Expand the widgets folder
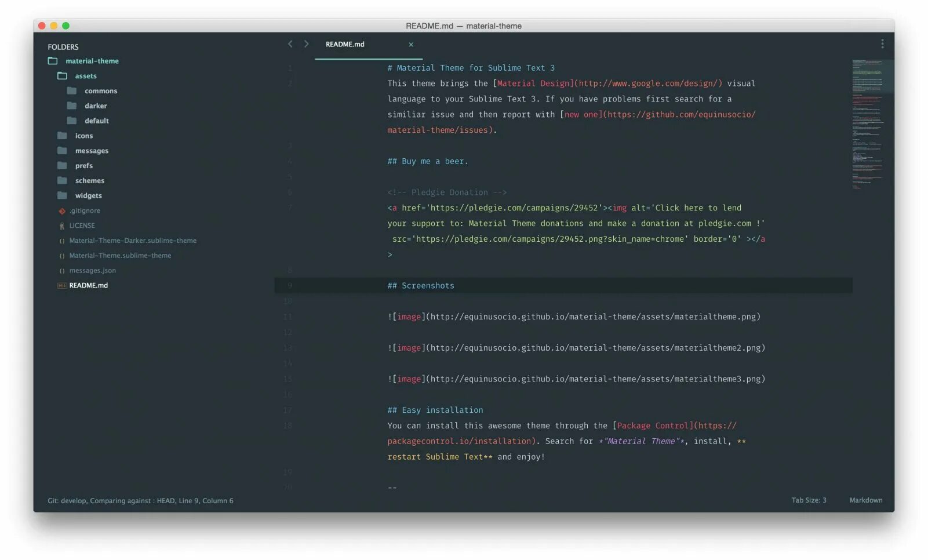928x560 pixels. click(x=89, y=195)
